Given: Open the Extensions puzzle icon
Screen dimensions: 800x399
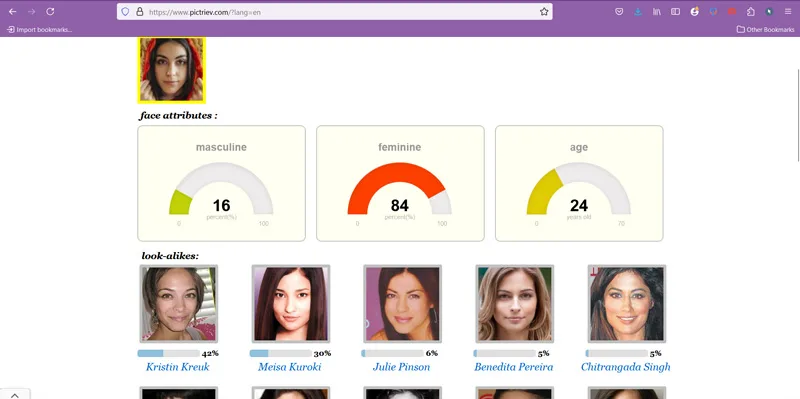Looking at the screenshot, I should [751, 12].
